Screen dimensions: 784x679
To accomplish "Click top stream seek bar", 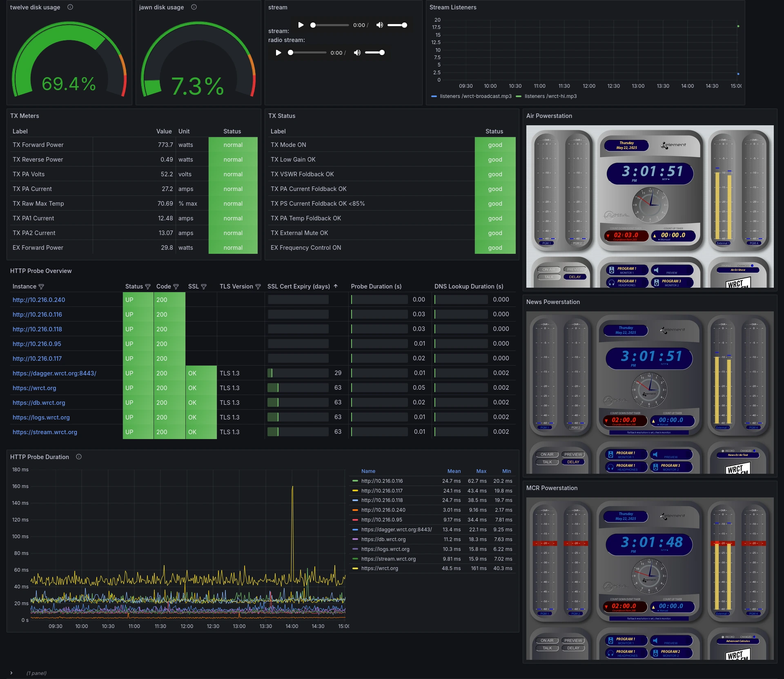I will pos(330,25).
